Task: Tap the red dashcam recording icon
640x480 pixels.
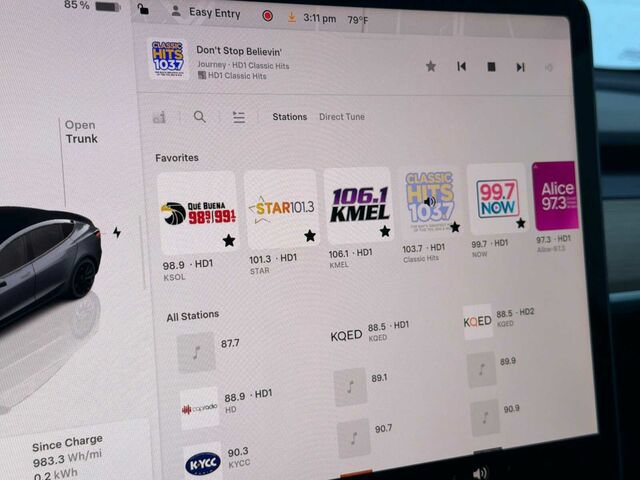Action: [268, 16]
